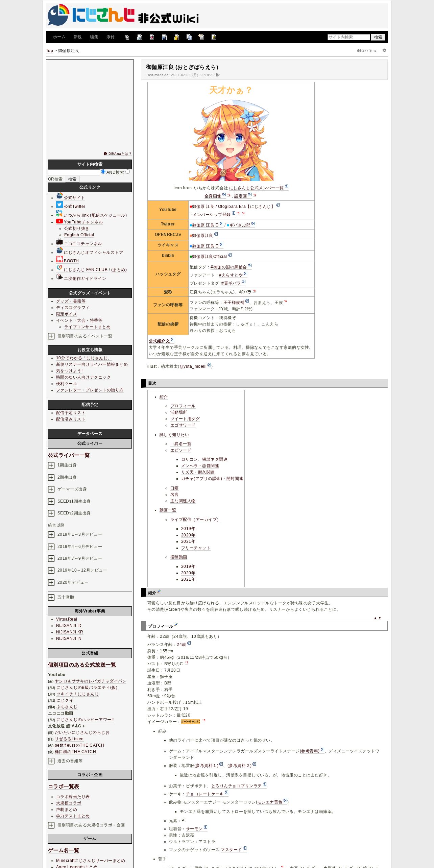Click the BOOTH icon in the sidebar
Image resolution: width=434 pixels, height=868 pixels.
tap(59, 259)
